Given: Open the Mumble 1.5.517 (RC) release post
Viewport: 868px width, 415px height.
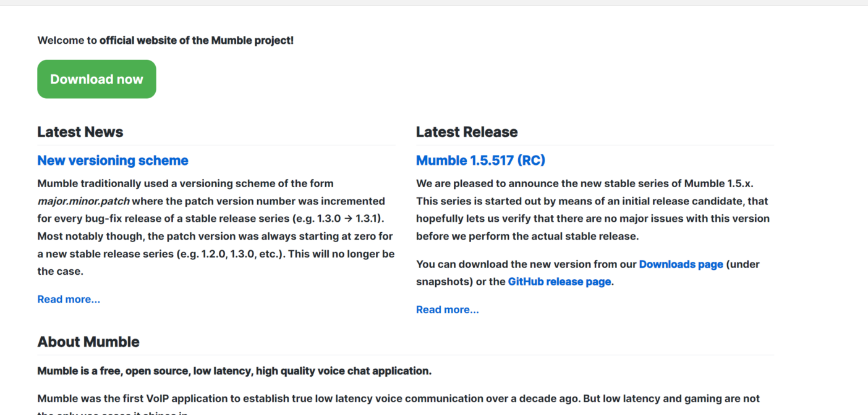Looking at the screenshot, I should click(x=480, y=161).
